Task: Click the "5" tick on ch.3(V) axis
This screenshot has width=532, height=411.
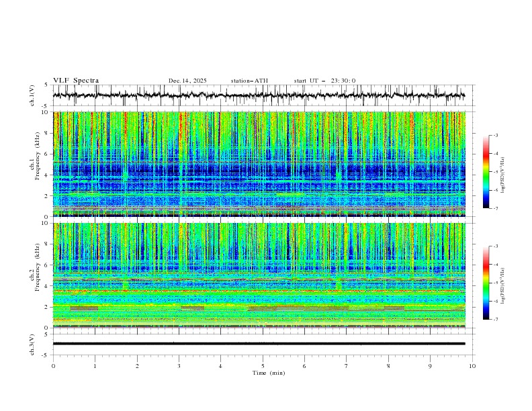Action: point(47,334)
